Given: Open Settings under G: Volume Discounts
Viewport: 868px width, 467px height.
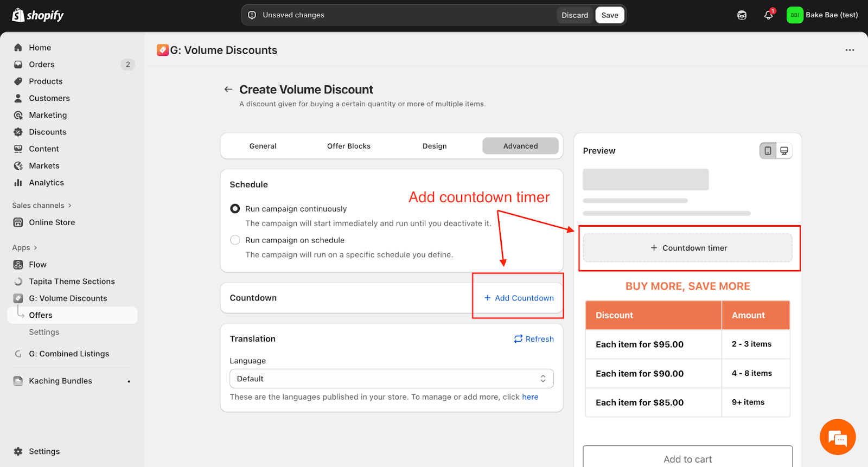Looking at the screenshot, I should 44,332.
